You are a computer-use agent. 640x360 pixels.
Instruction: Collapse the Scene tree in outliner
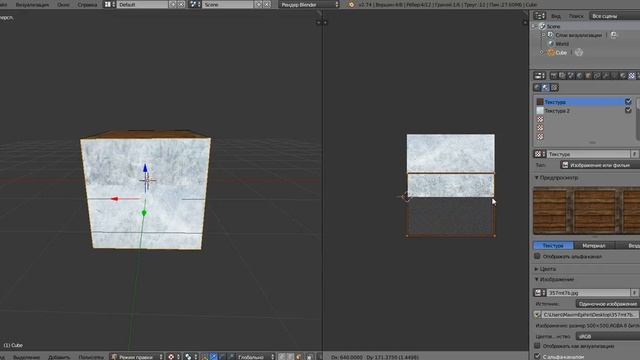[534, 26]
